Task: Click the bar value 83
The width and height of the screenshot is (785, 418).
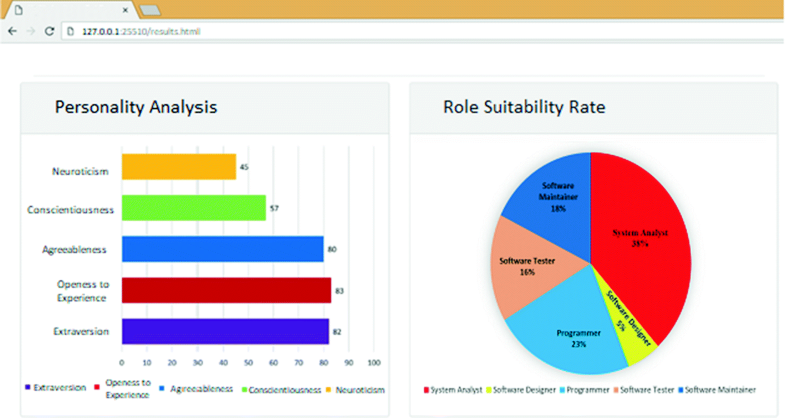Action: (x=339, y=291)
